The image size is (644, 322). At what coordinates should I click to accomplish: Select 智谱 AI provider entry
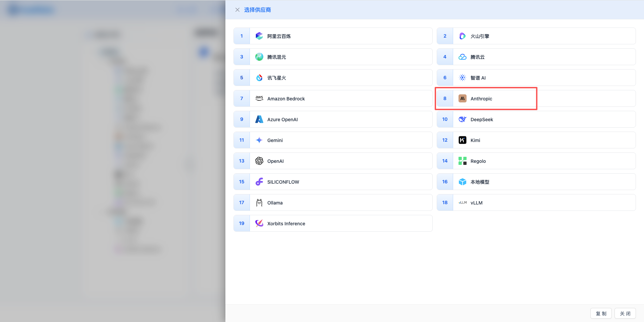point(478,78)
